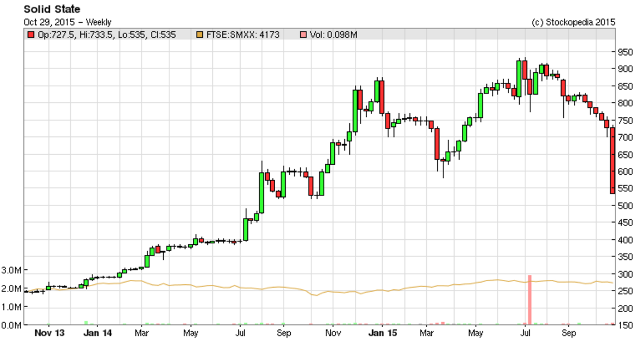Click the 750 price axis label
644x345 pixels.
click(x=625, y=120)
